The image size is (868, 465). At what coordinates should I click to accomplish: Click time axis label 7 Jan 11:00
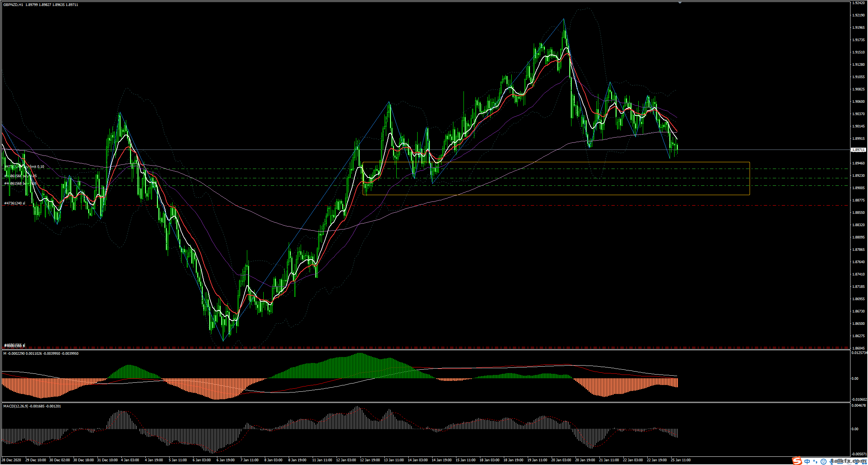click(249, 460)
